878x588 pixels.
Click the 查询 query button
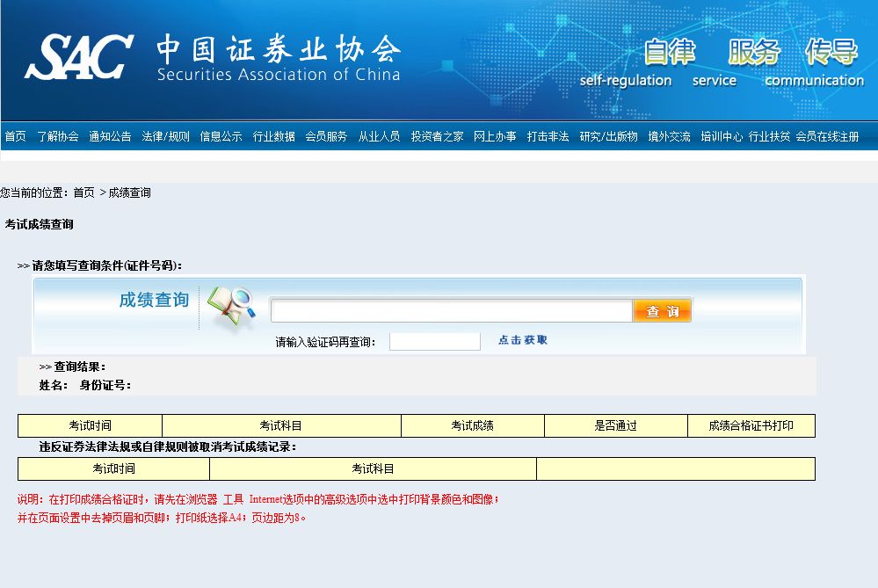pos(662,310)
